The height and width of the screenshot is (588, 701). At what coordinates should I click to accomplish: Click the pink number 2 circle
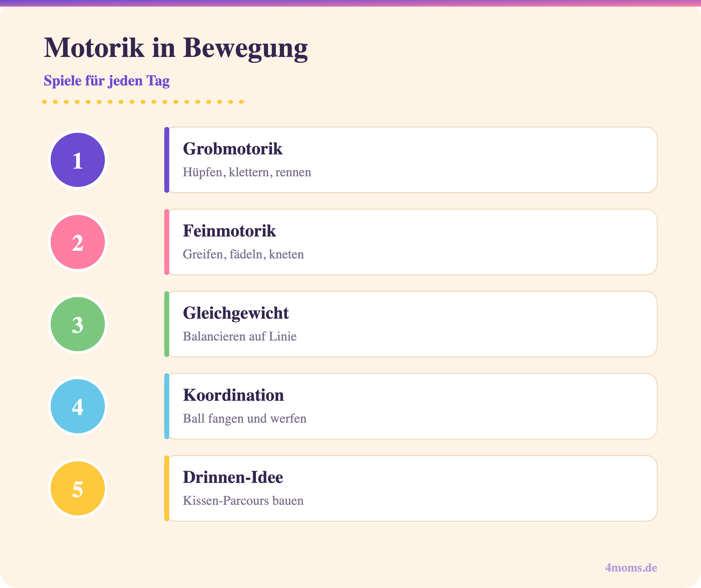(78, 242)
